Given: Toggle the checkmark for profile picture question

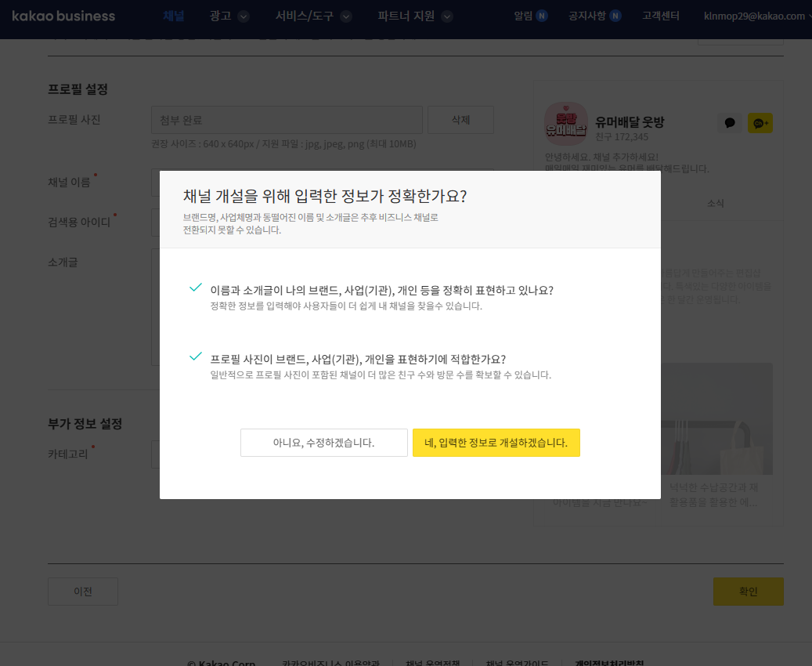Looking at the screenshot, I should tap(196, 357).
